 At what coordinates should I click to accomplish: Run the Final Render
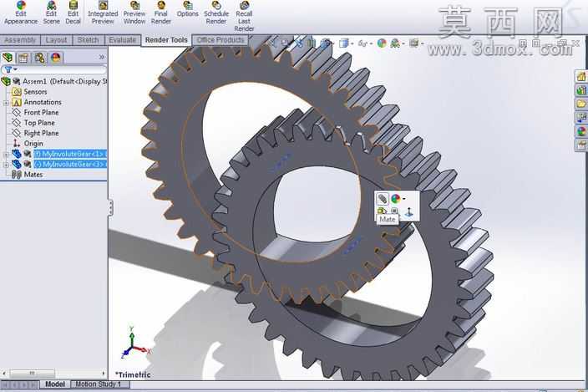pyautogui.click(x=161, y=13)
